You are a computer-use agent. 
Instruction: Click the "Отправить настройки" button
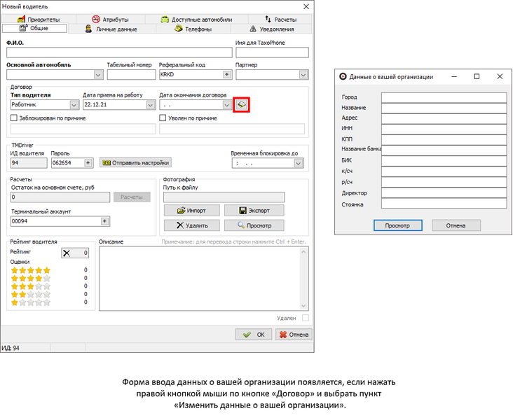click(135, 162)
